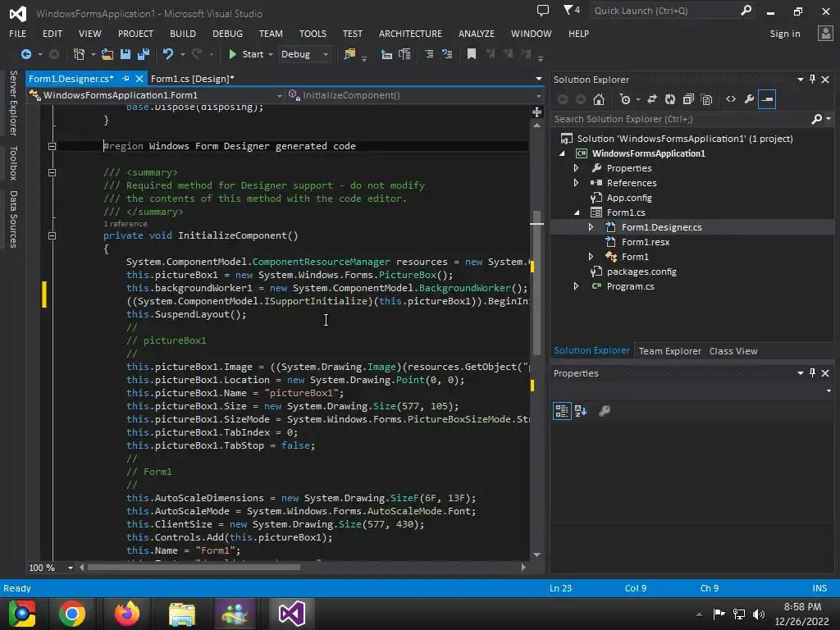The image size is (840, 630).
Task: Expand the Form1.Designer.cs node
Action: tap(591, 227)
